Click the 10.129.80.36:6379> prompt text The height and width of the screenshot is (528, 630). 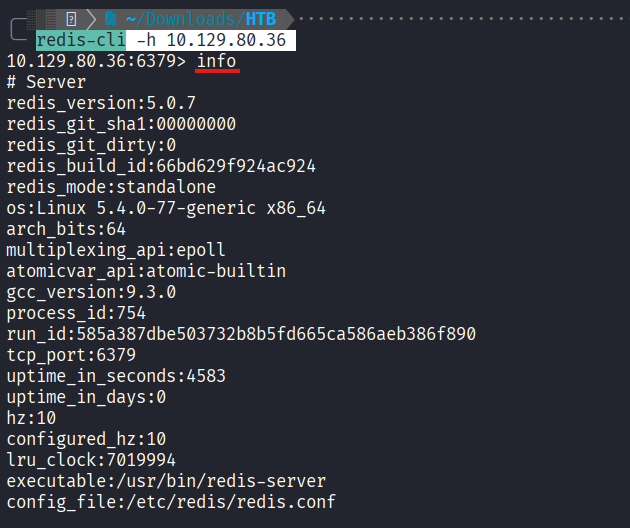(96, 61)
